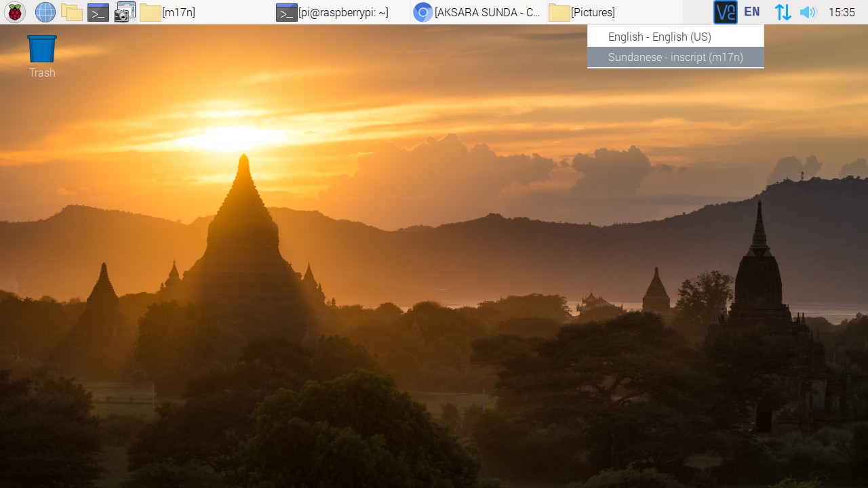Bring up the AKSARA SUNDA Chromium window

click(x=478, y=12)
